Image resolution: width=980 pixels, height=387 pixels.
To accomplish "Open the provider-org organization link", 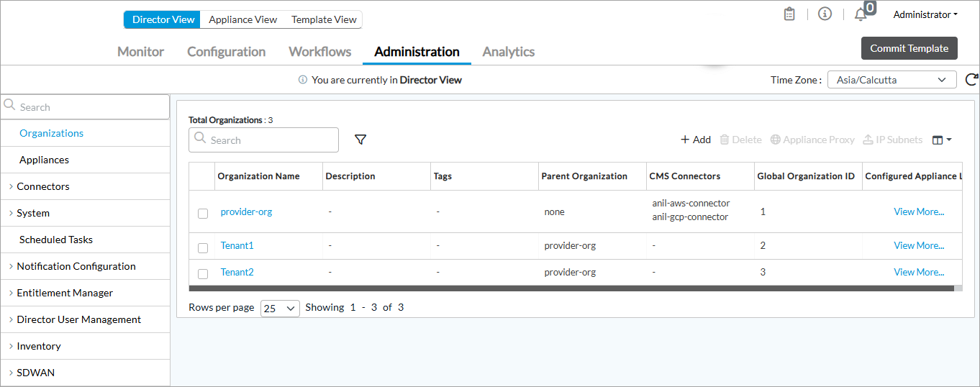I will pos(246,211).
